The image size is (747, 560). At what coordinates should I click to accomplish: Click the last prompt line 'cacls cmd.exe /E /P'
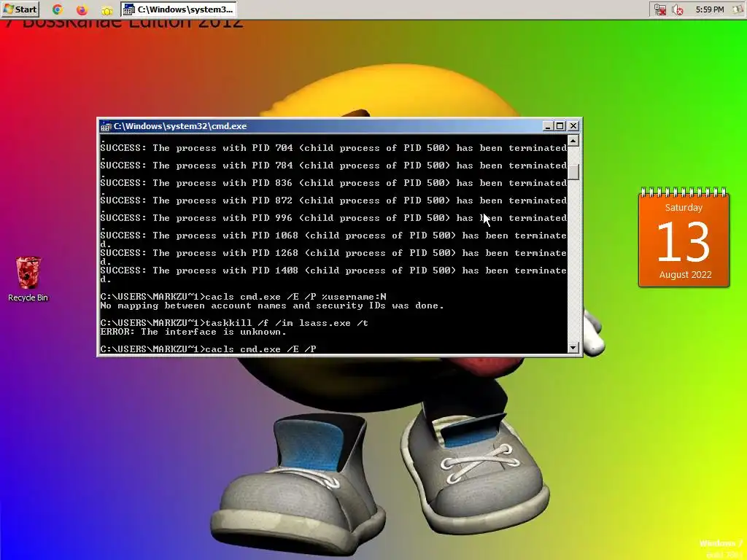(x=208, y=349)
